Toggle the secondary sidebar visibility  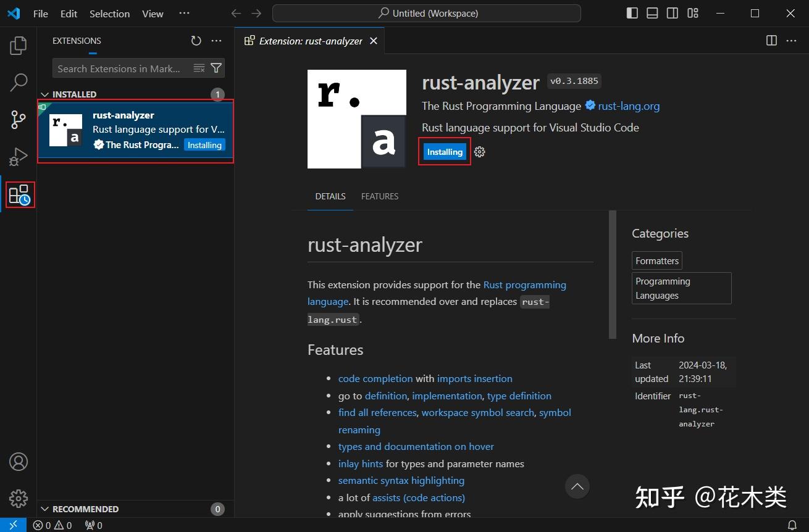[672, 12]
